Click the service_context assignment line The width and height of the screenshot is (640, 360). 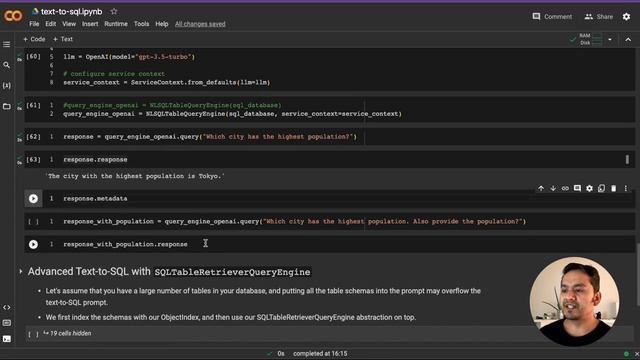(167, 82)
